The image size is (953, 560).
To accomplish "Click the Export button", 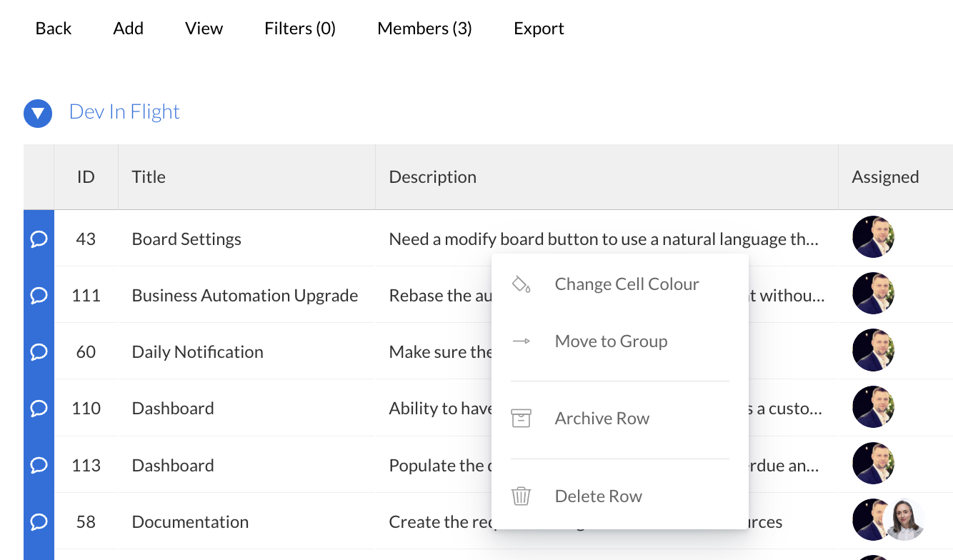I will 539,29.
